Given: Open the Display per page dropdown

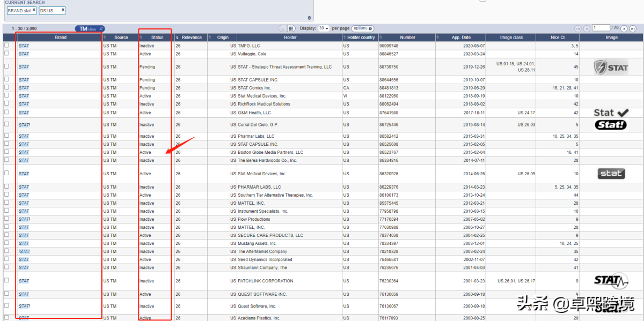Looking at the screenshot, I should 324,28.
